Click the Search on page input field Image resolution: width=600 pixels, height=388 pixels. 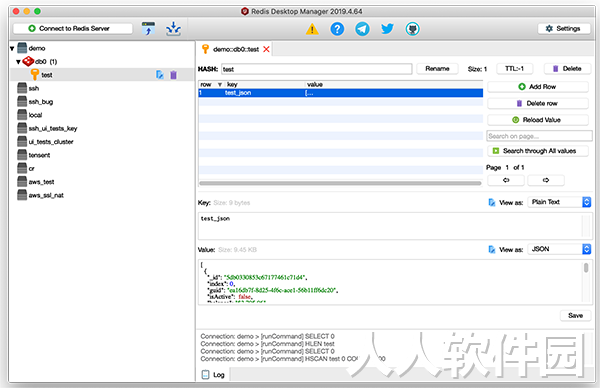pyautogui.click(x=539, y=136)
